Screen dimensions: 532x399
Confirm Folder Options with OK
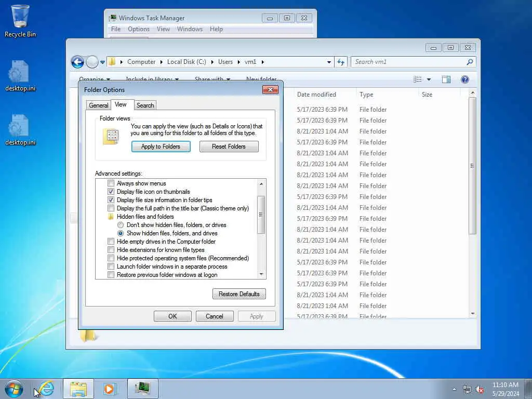[x=172, y=316]
